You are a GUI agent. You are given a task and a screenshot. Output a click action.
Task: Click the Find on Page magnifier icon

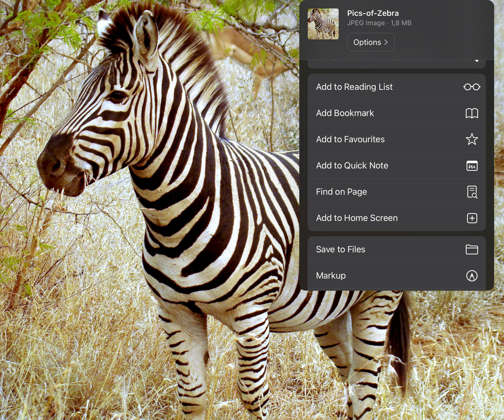tap(472, 192)
